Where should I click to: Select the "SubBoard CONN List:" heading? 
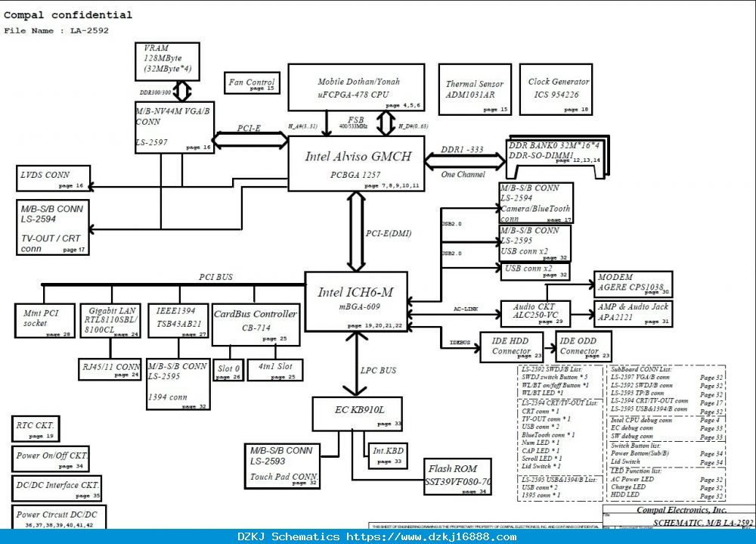point(641,369)
